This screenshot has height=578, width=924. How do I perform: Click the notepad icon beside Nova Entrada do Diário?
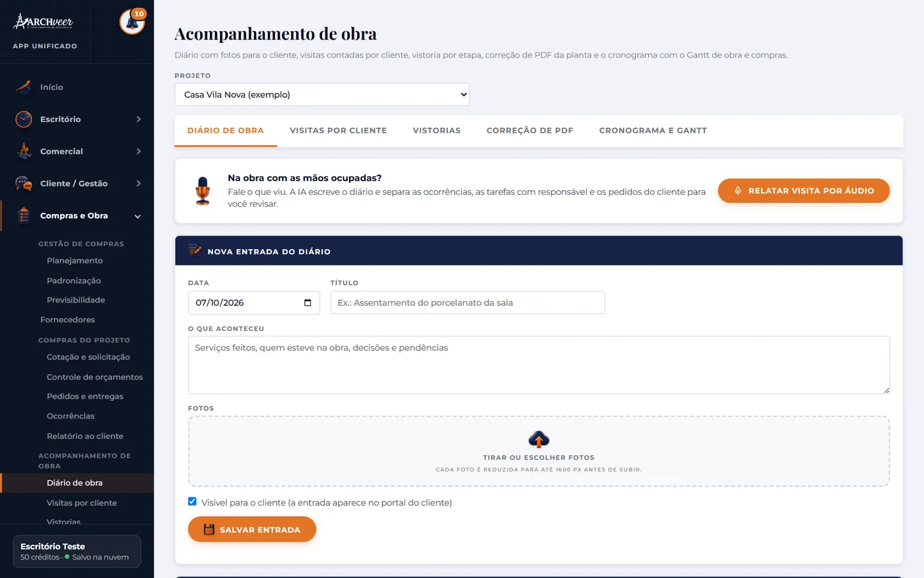point(195,250)
